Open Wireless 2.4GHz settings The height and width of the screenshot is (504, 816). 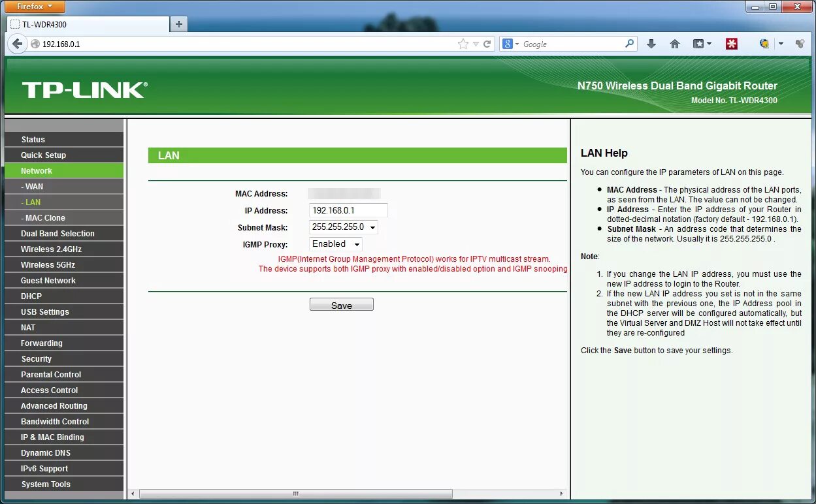coord(63,249)
